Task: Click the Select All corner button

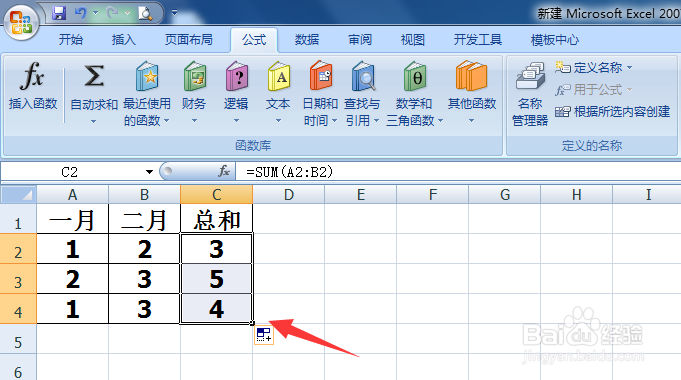Action: coord(18,195)
